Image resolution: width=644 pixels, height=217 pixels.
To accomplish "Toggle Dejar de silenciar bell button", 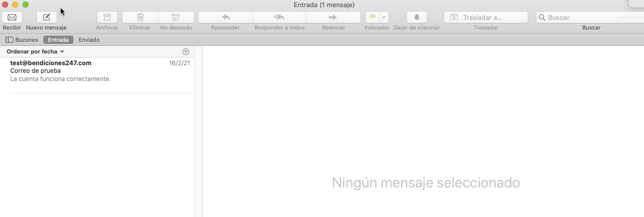I will (x=417, y=17).
